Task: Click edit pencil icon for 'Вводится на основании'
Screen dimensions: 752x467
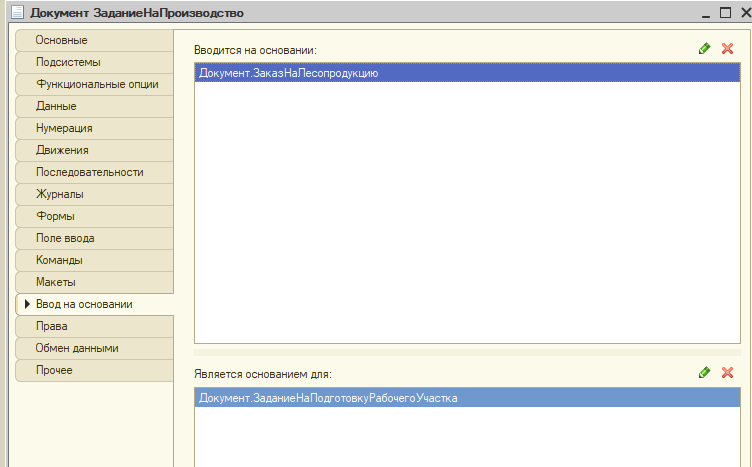Action: pos(705,48)
